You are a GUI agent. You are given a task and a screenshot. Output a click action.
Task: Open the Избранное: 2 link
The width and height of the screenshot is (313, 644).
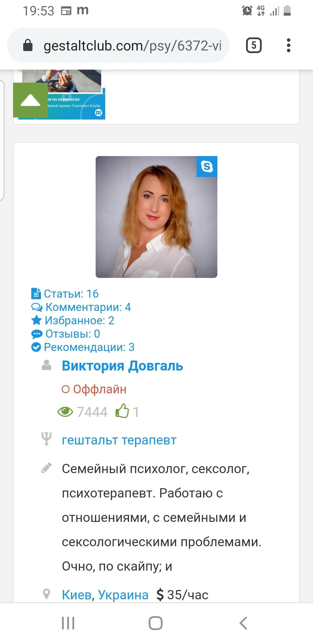pyautogui.click(x=73, y=320)
